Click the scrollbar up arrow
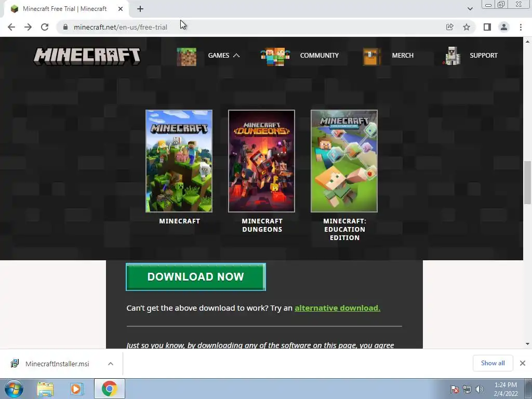The image size is (532, 399). [x=527, y=42]
